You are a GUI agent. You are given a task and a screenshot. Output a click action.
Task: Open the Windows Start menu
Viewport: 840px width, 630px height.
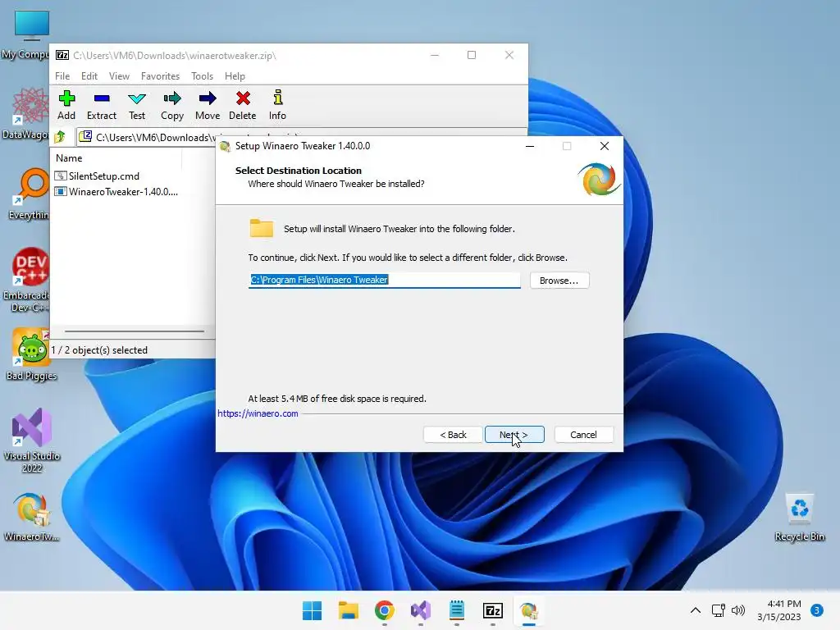pos(313,610)
